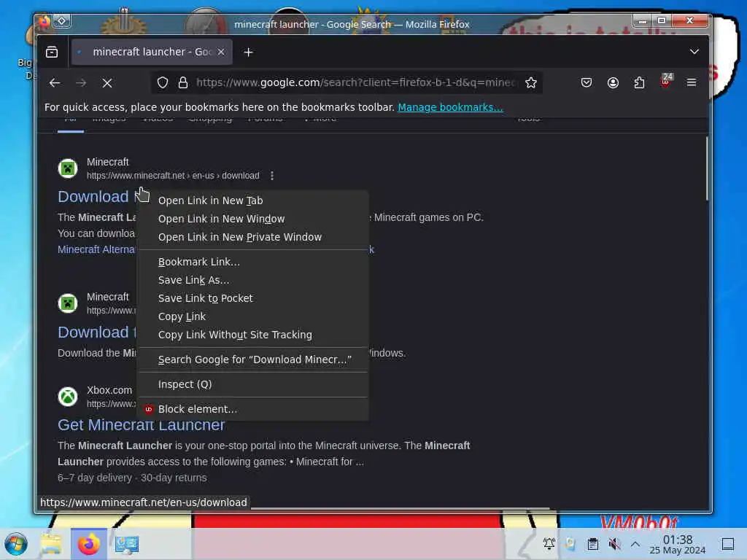Click the muted volume tray icon
This screenshot has height=560, width=747.
[x=614, y=544]
